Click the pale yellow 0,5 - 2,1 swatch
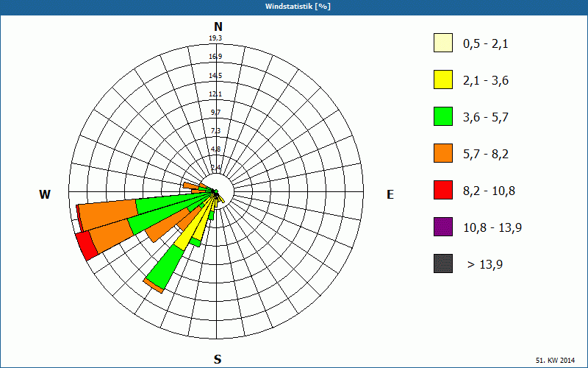This screenshot has height=368, width=588. 443,43
